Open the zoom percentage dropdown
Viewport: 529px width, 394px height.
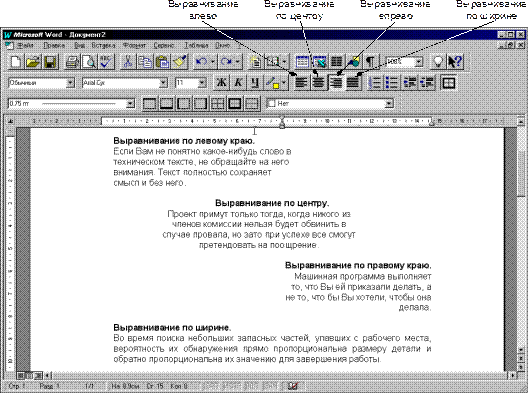click(419, 62)
